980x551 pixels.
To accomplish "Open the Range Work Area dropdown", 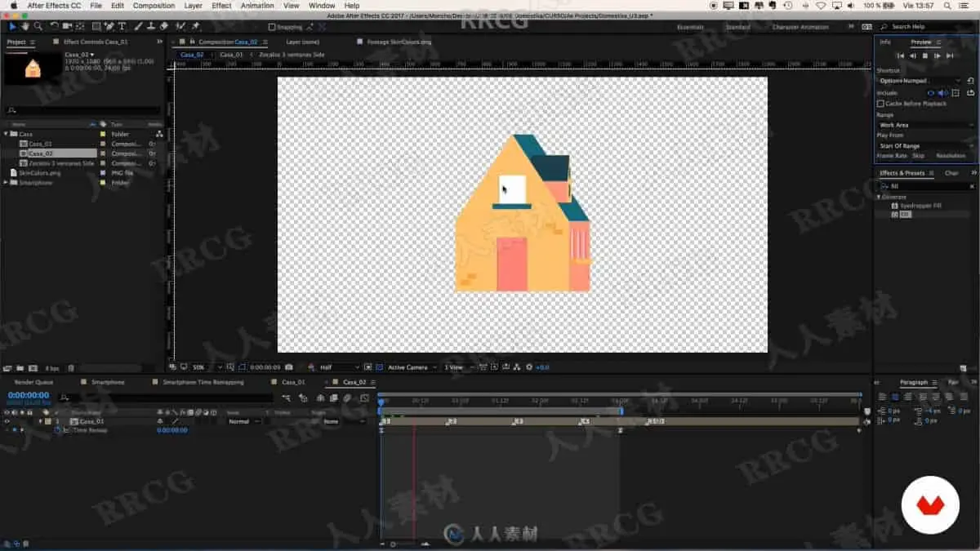I will pos(926,125).
